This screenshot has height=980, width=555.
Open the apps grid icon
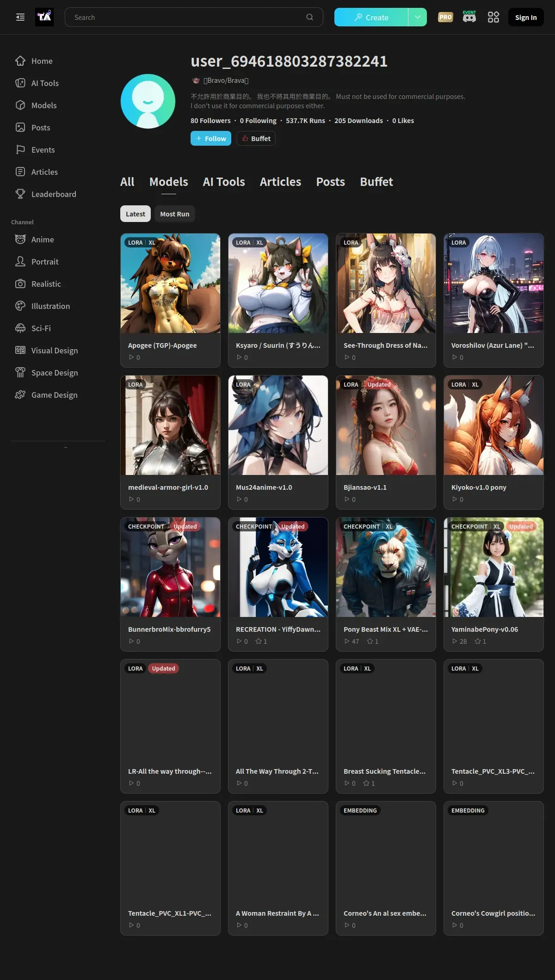coord(493,17)
